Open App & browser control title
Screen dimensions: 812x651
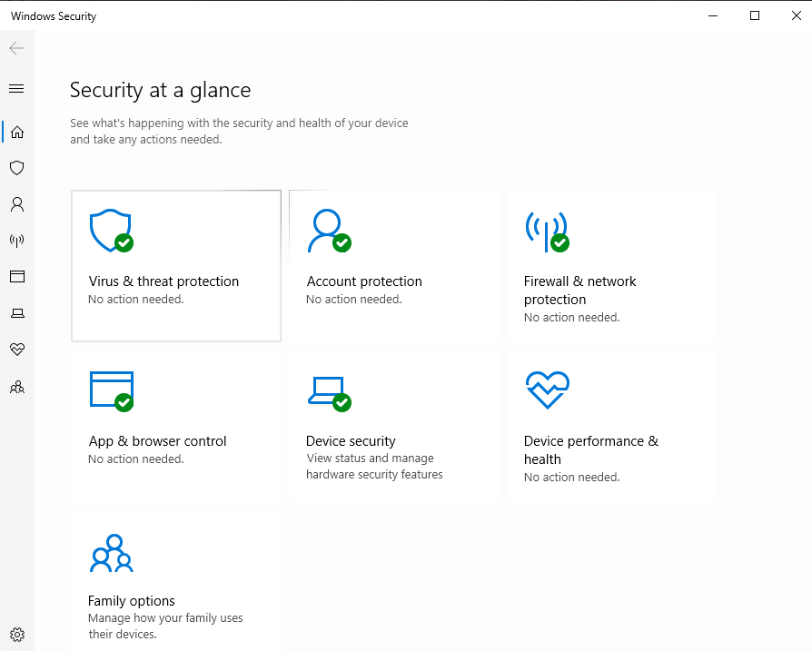[x=157, y=441]
